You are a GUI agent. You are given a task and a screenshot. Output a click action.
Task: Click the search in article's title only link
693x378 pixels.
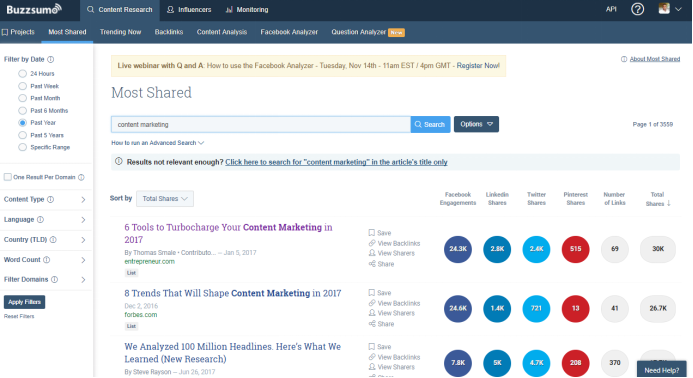pyautogui.click(x=336, y=162)
